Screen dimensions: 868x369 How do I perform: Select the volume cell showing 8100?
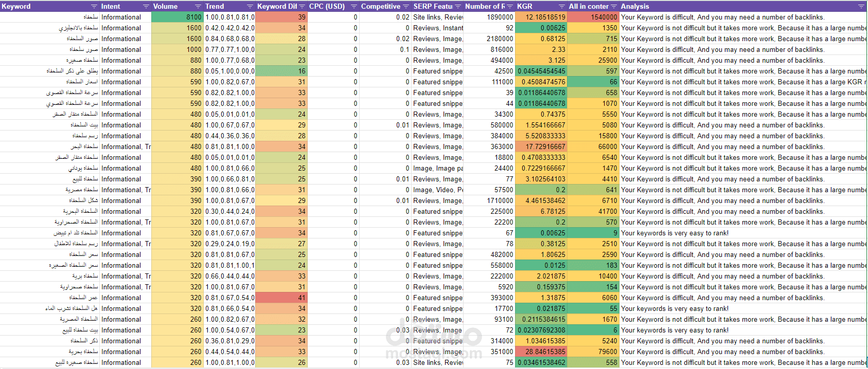[178, 17]
